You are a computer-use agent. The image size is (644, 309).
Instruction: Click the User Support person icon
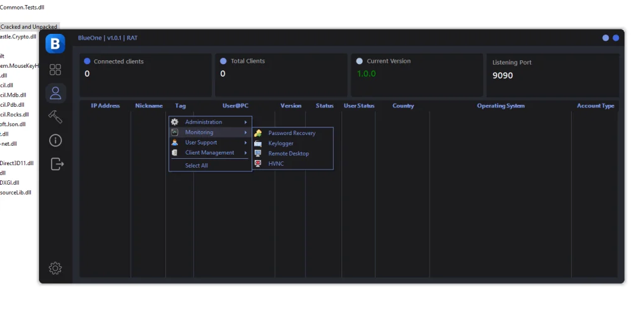[175, 143]
